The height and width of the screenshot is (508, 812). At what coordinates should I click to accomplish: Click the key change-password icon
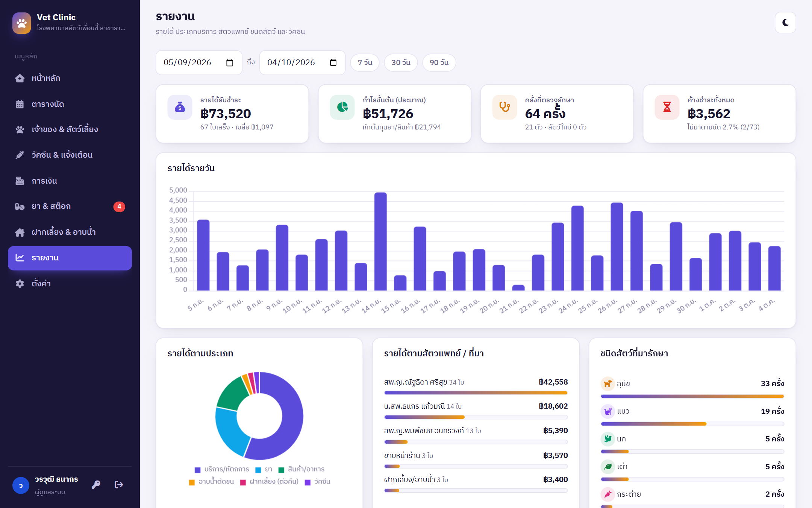(x=96, y=485)
